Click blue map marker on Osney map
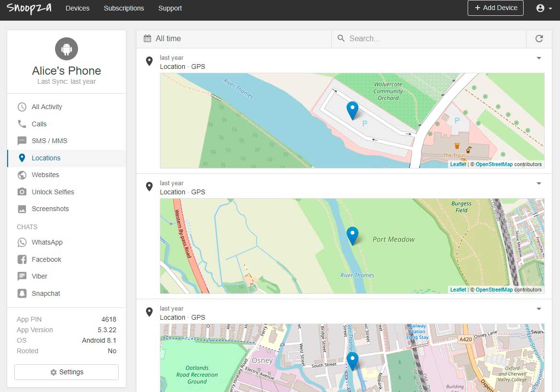 click(352, 361)
